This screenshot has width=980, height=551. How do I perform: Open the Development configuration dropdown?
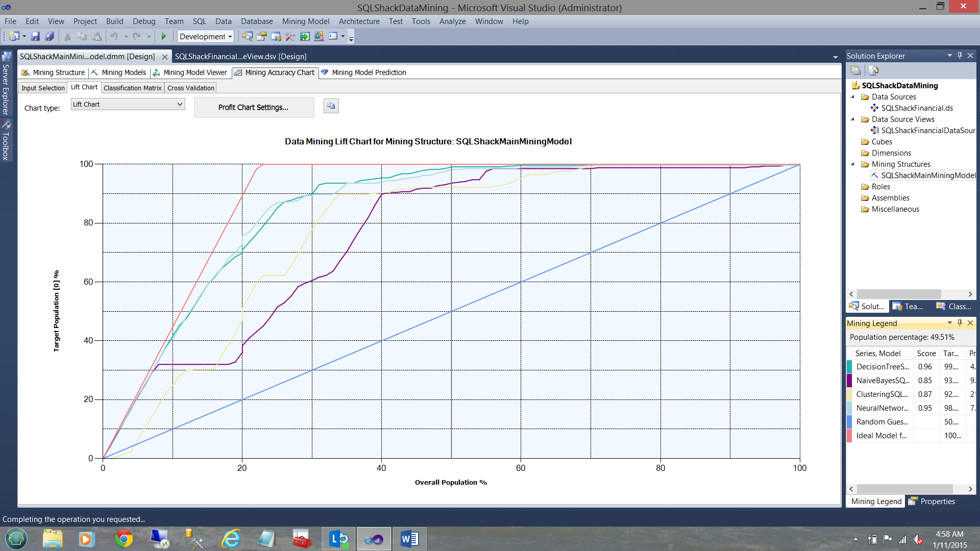(205, 36)
